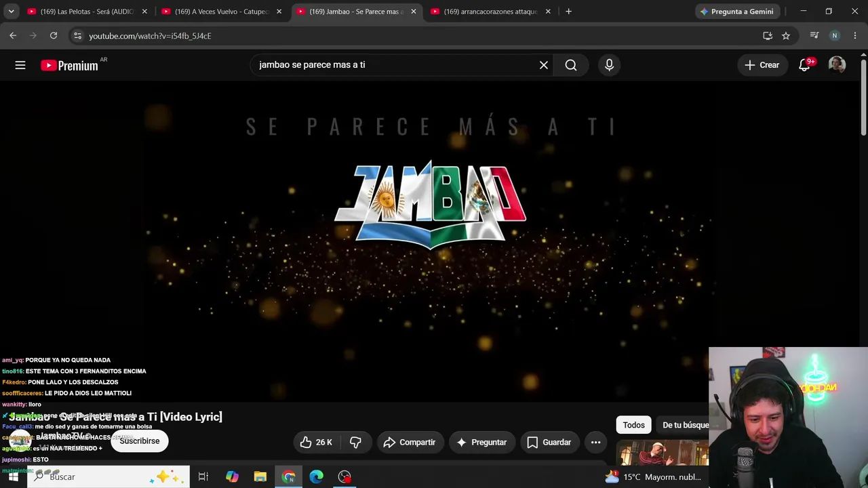868x488 pixels.
Task: Run search with the magnifier button
Action: point(571,65)
